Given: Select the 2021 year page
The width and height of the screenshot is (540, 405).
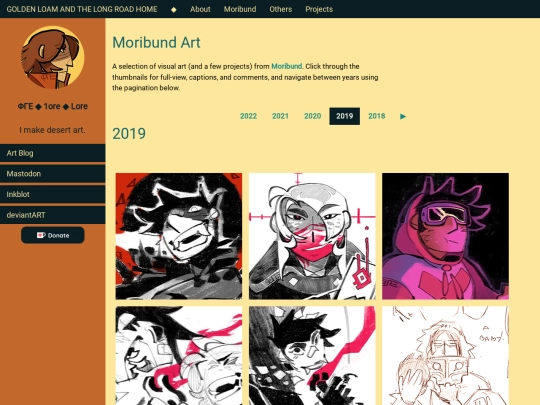Looking at the screenshot, I should [280, 116].
